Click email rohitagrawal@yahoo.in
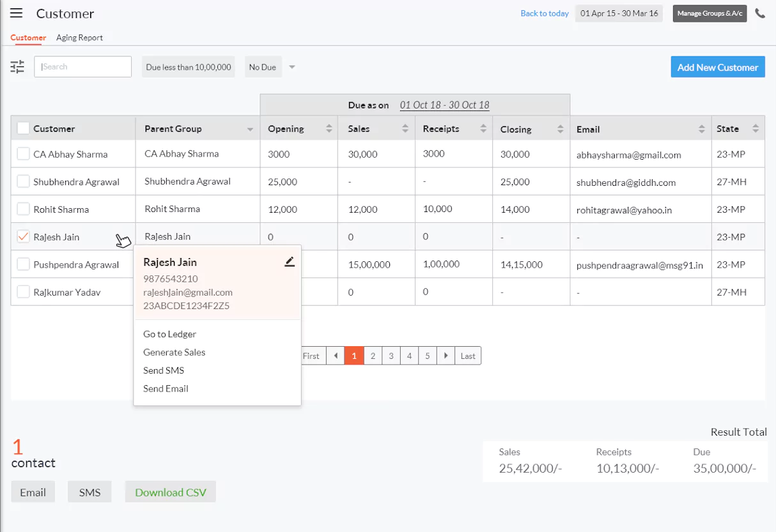776x532 pixels. [x=624, y=209]
